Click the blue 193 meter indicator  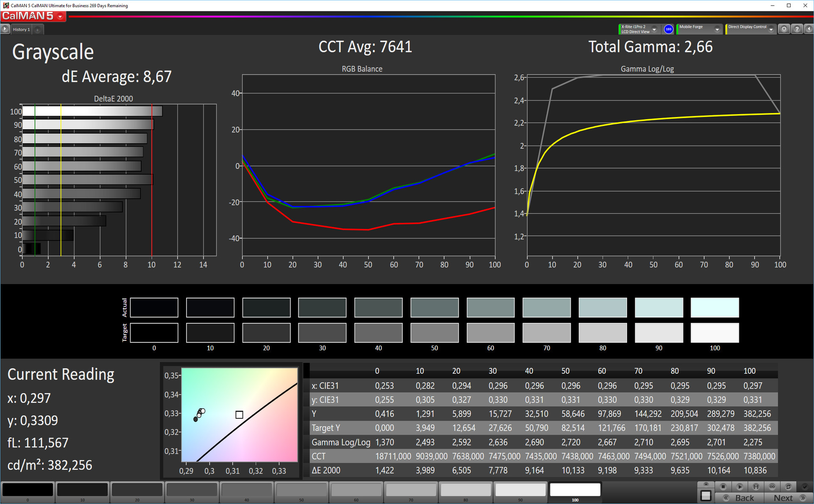point(669,29)
